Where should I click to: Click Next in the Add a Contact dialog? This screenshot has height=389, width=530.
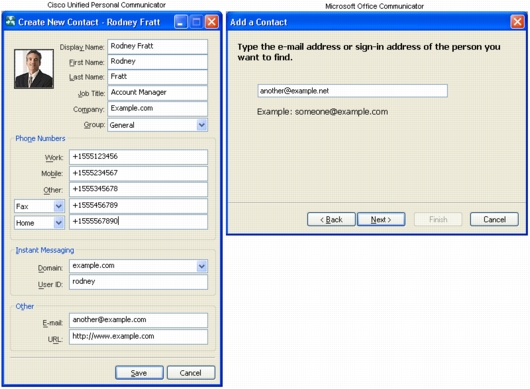(381, 220)
